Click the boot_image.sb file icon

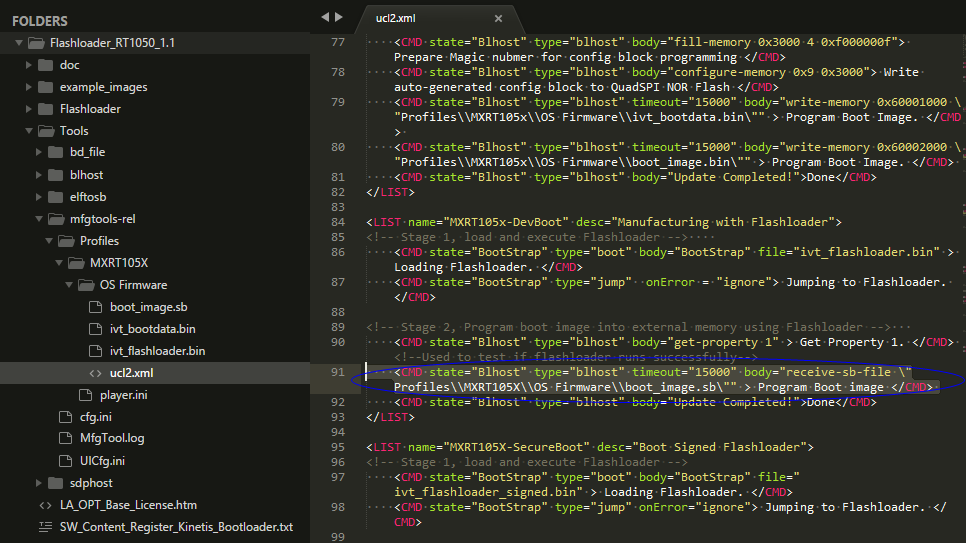pos(95,307)
